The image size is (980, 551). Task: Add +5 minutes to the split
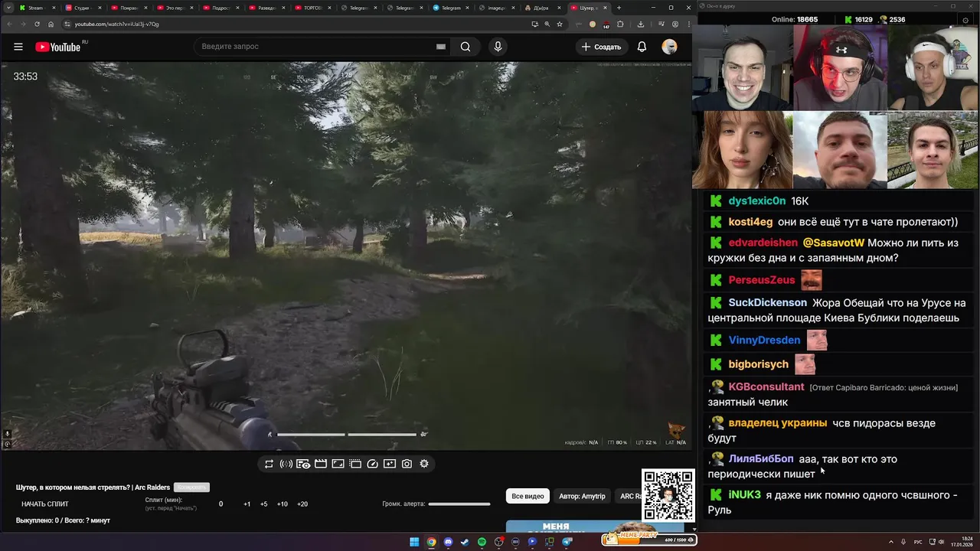[264, 504]
